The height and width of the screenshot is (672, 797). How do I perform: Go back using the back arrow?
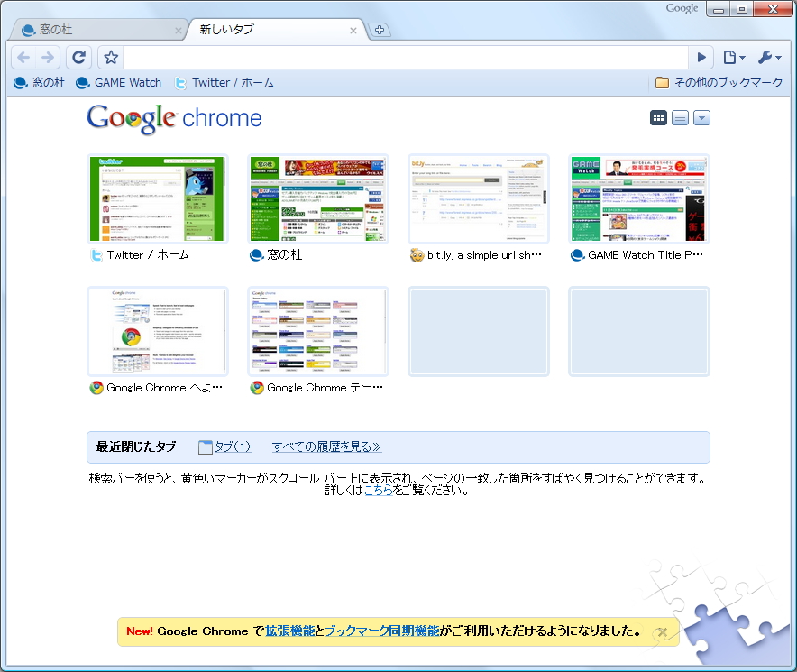pos(23,57)
